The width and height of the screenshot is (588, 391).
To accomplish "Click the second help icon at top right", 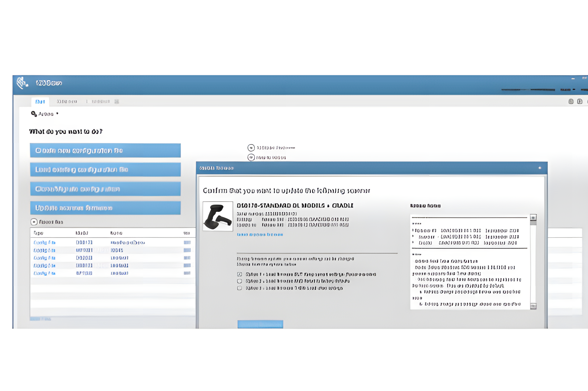I will click(580, 101).
